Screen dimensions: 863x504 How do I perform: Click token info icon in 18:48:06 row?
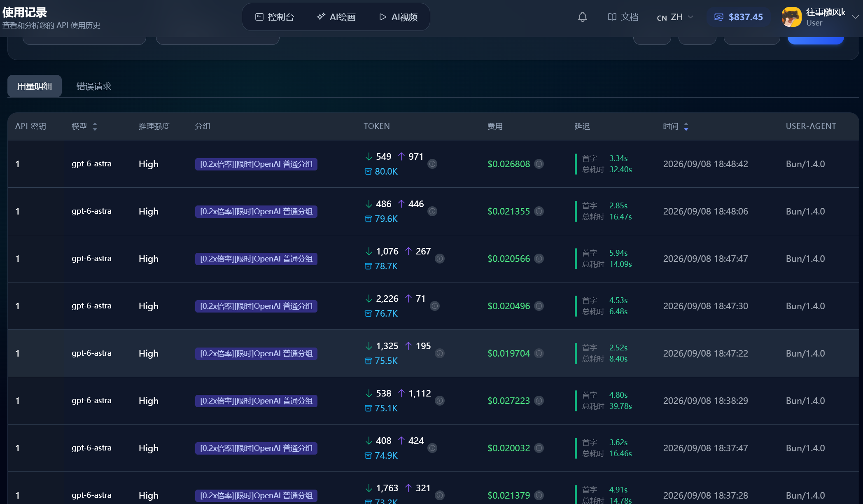tap(432, 211)
